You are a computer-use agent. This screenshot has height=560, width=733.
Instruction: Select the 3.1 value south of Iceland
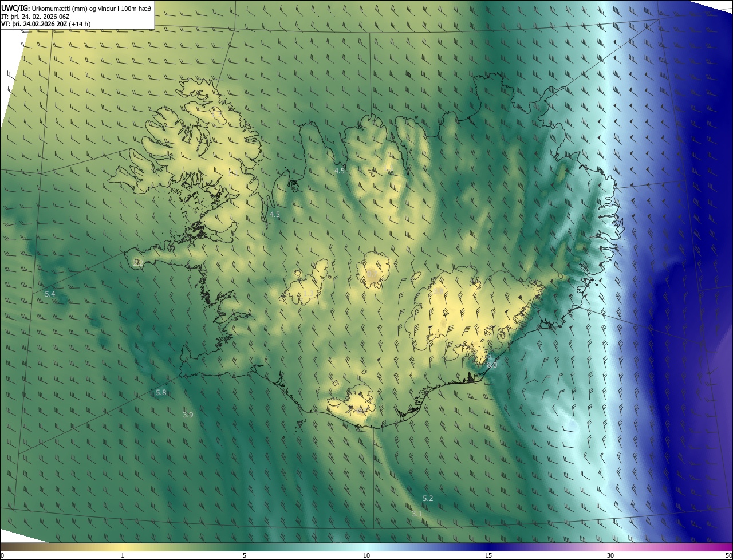click(x=417, y=514)
